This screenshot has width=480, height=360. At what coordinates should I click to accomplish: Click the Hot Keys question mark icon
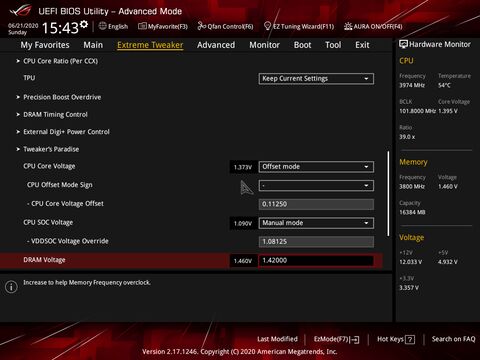(x=410, y=340)
